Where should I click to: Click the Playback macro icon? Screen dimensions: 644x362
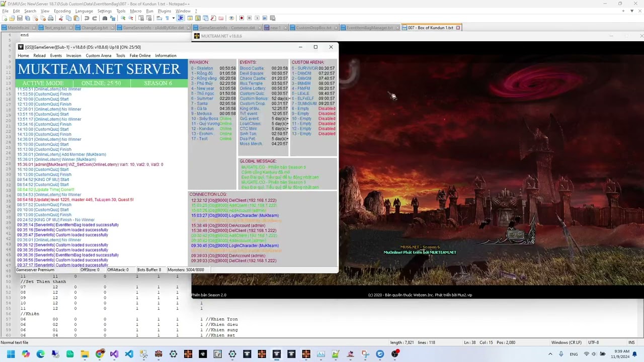tap(257, 18)
